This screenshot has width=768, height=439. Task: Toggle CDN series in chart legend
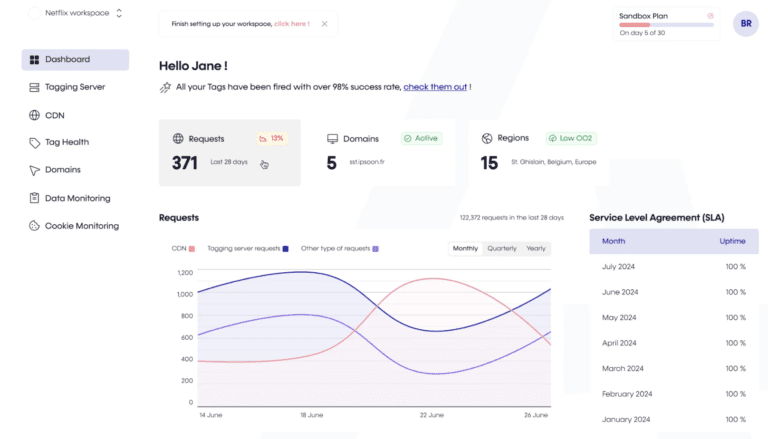pyautogui.click(x=182, y=248)
